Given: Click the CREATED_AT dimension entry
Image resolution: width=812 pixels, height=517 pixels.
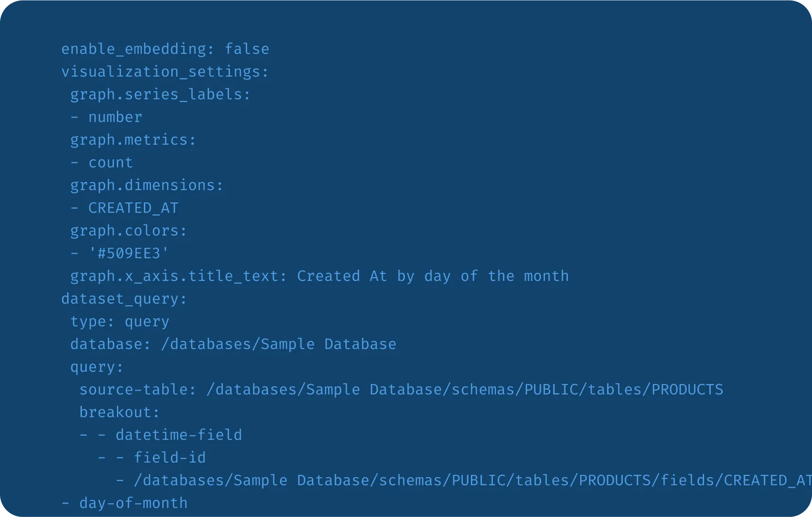Looking at the screenshot, I should coord(133,208).
